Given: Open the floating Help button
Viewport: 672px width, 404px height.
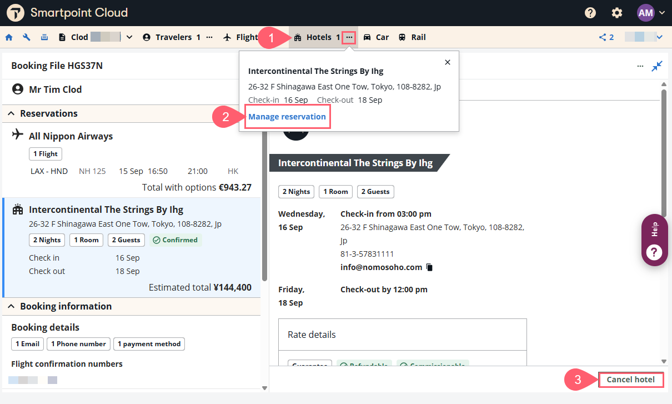Looking at the screenshot, I should click(x=654, y=240).
